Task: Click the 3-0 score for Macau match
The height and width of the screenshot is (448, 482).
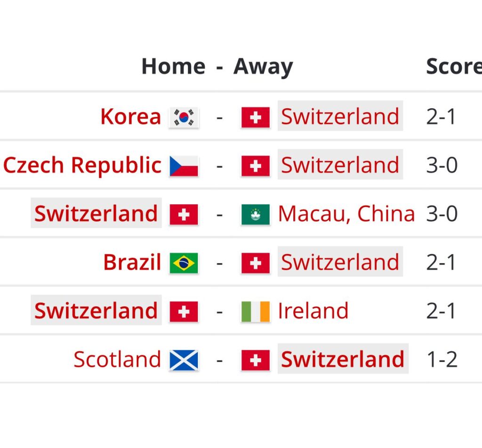Action: 442,214
